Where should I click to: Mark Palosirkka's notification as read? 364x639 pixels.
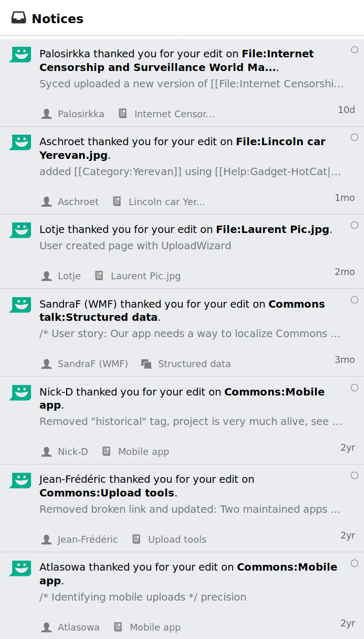pos(355,49)
